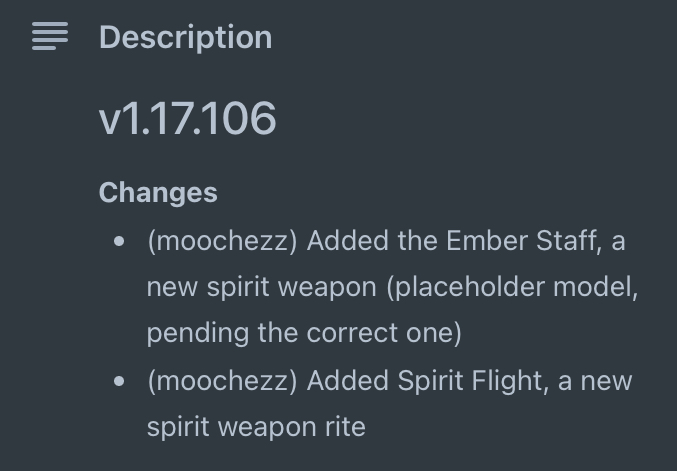Click first bullet's (moochezz) author tag
The height and width of the screenshot is (471, 677).
point(222,241)
